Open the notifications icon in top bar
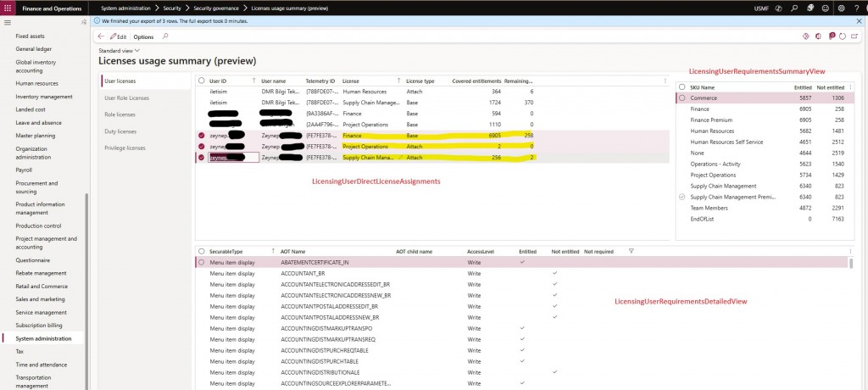Screen dimensions: 868x390 click(x=810, y=8)
